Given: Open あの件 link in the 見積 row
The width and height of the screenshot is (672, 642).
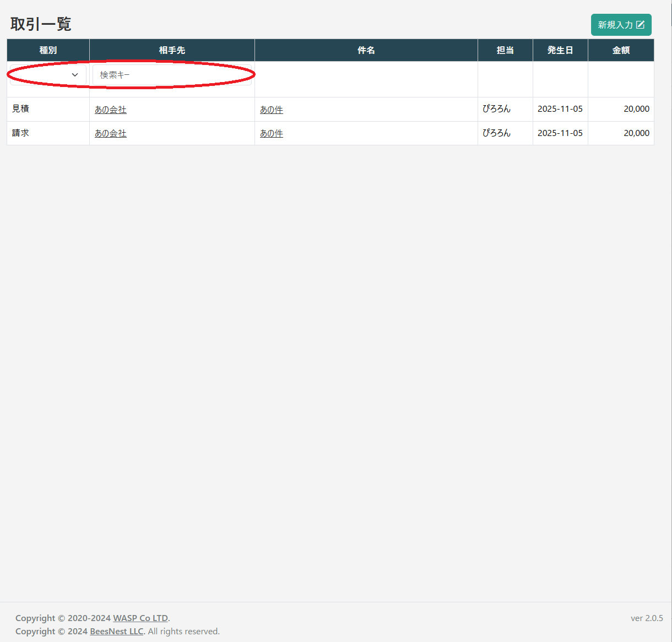Looking at the screenshot, I should coord(272,110).
